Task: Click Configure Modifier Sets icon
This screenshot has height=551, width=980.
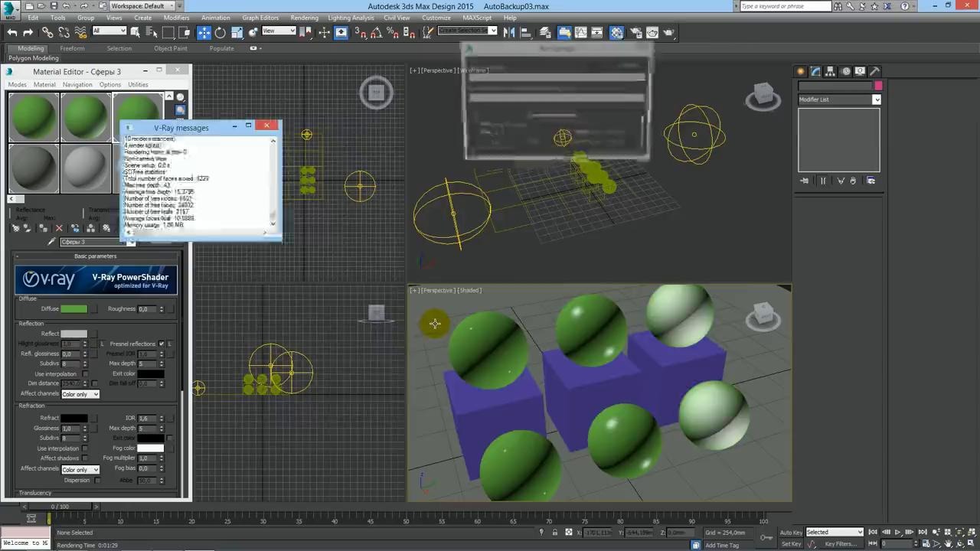Action: click(x=871, y=181)
